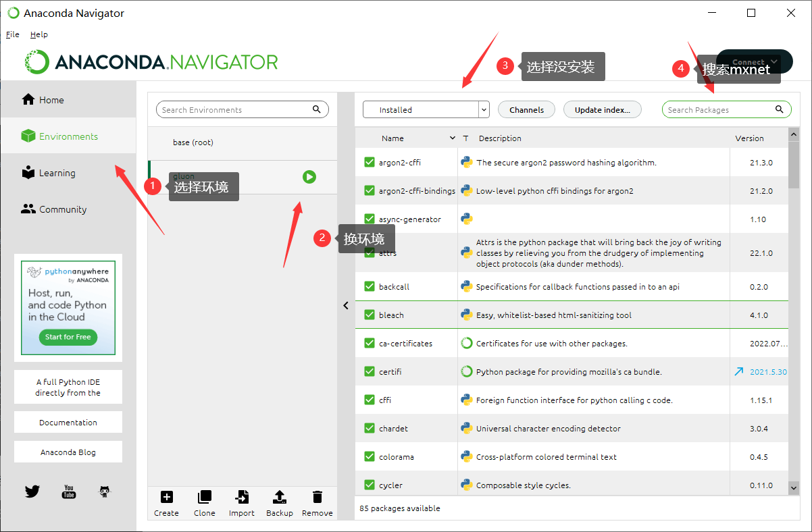
Task: Click the Python icon beside argon2-cffi
Action: point(466,162)
